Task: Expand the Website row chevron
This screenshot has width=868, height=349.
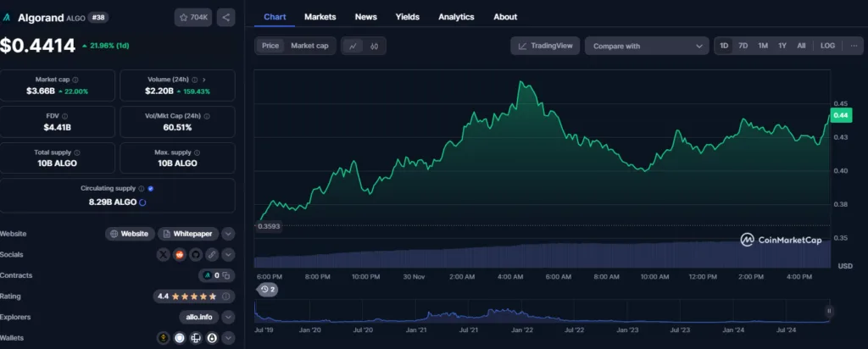Action: (229, 234)
